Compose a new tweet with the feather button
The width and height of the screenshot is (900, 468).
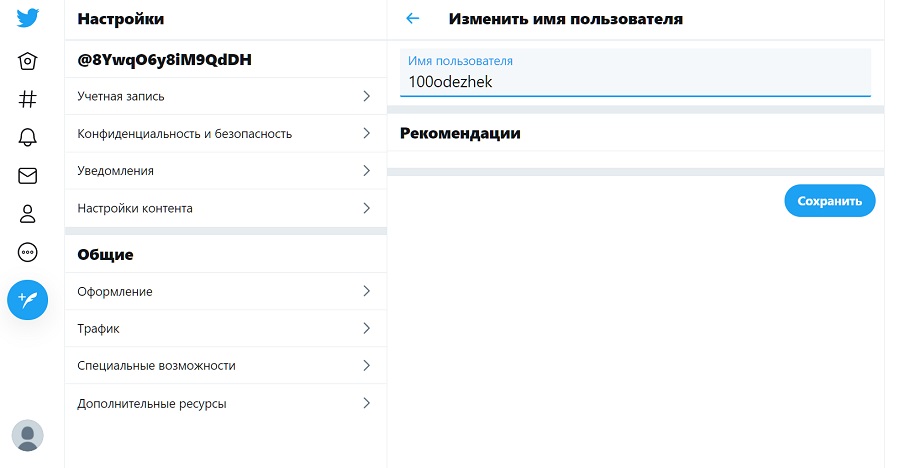[28, 300]
